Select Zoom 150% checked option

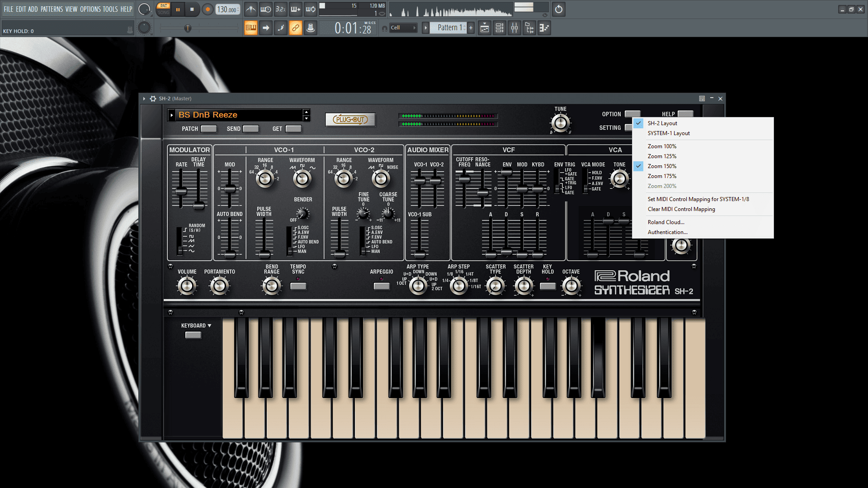(703, 166)
